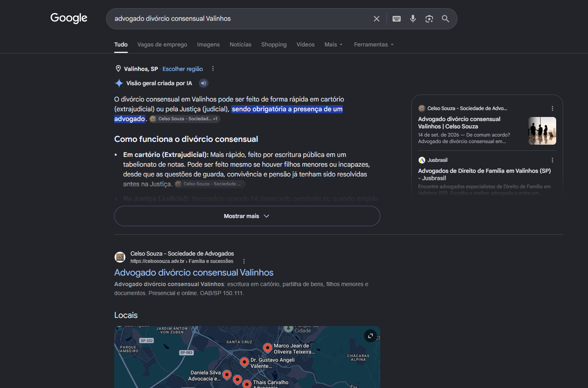Switch to Vagas de emprego tab
Viewport: 588px width, 388px height.
(x=162, y=44)
